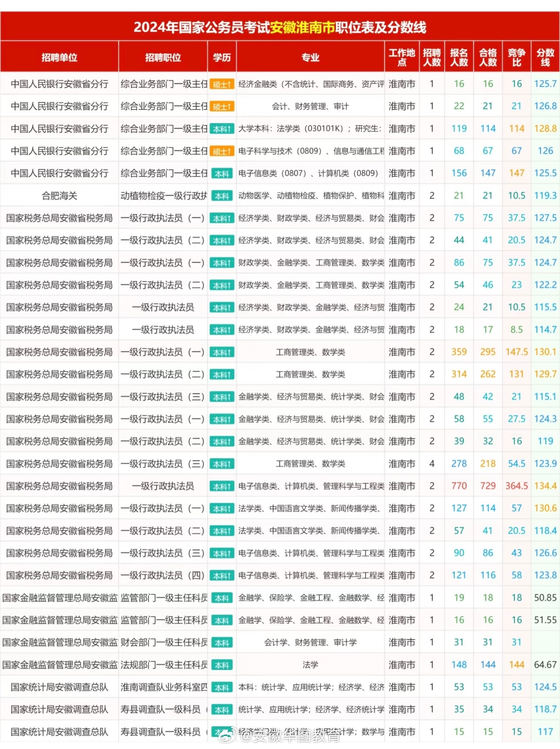Click the applicant count 314

point(459,374)
